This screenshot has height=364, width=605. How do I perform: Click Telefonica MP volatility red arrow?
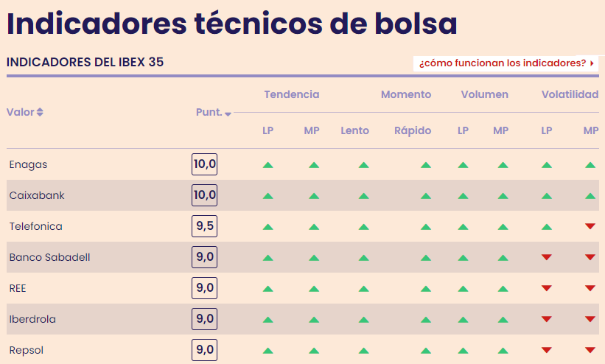(x=590, y=226)
